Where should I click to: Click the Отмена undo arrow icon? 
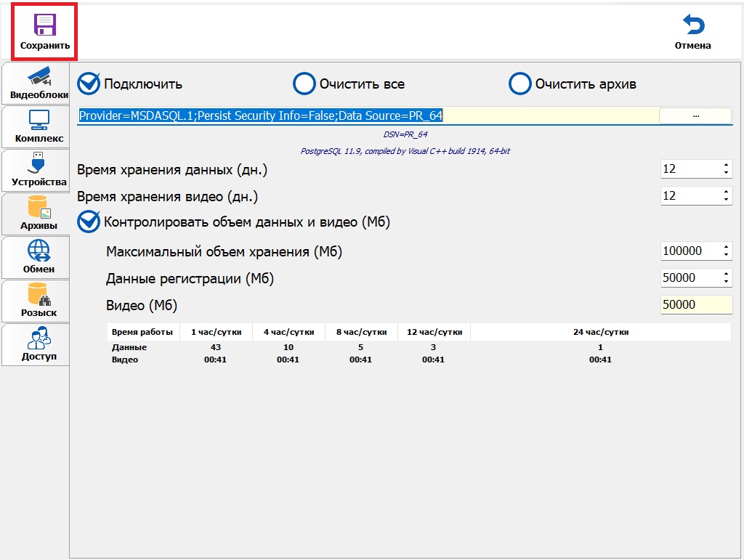692,25
